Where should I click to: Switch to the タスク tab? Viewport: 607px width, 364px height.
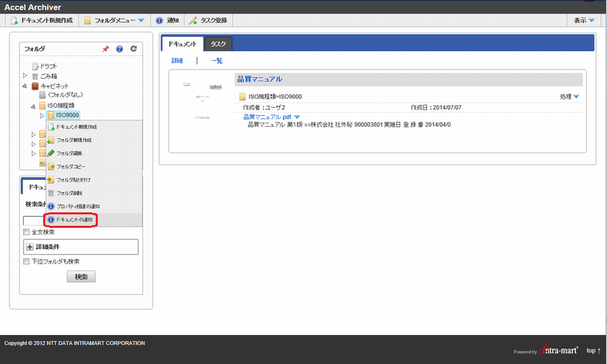tap(218, 44)
